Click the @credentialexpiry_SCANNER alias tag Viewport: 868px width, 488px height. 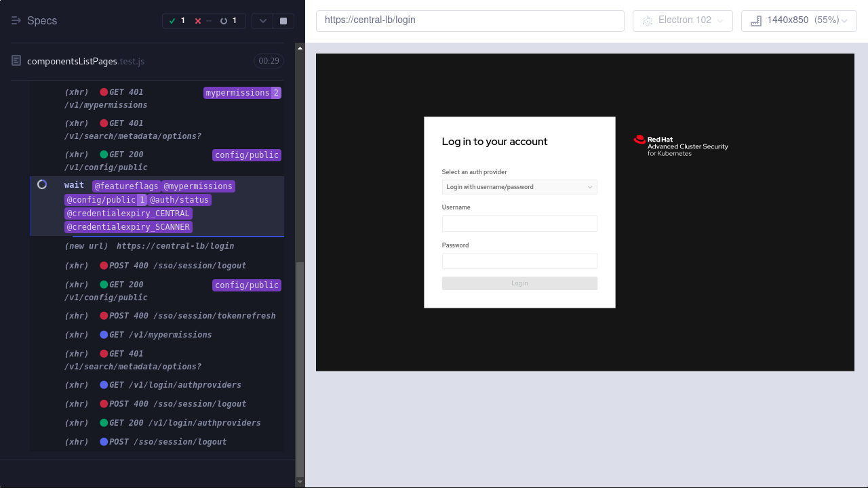[x=129, y=226]
